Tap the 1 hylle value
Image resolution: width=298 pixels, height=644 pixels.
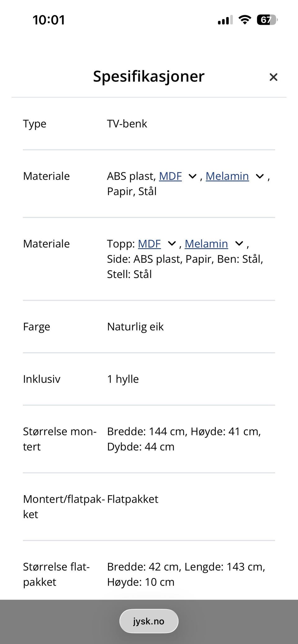[x=123, y=379]
